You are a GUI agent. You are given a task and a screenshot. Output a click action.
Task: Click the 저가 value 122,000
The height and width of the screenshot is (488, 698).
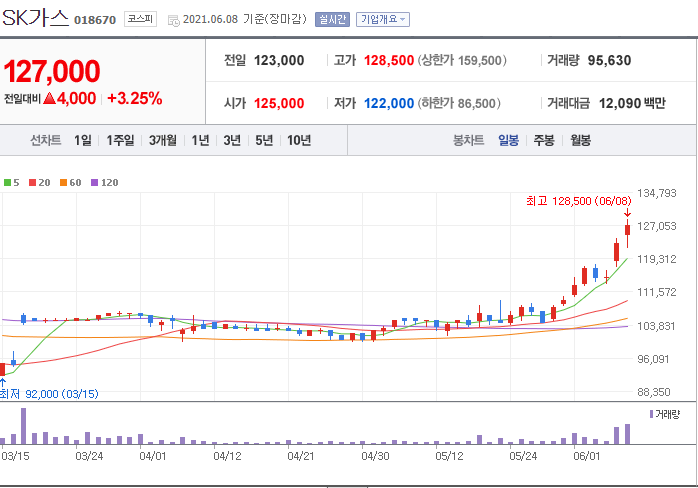389,103
